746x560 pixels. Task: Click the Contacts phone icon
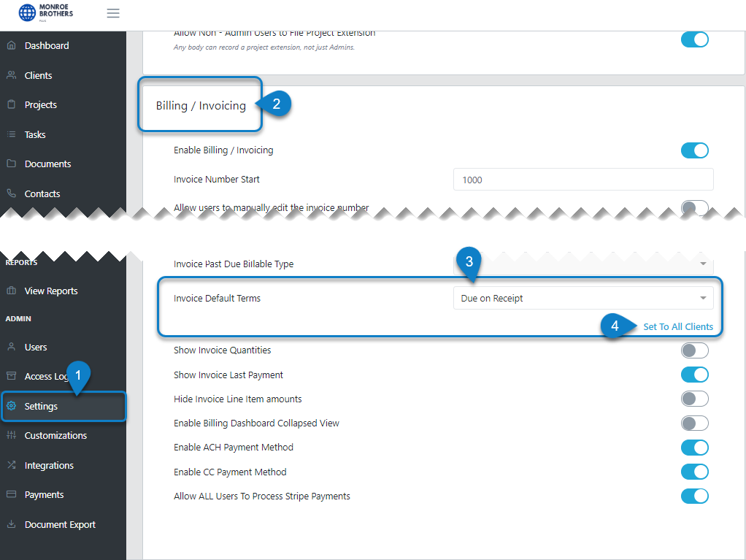tap(12, 193)
